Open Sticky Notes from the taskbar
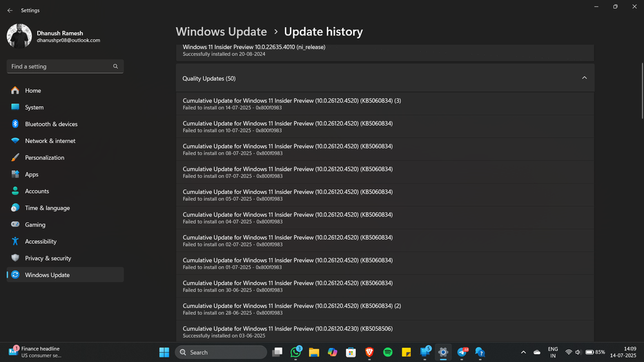The width and height of the screenshot is (644, 362). 406,352
